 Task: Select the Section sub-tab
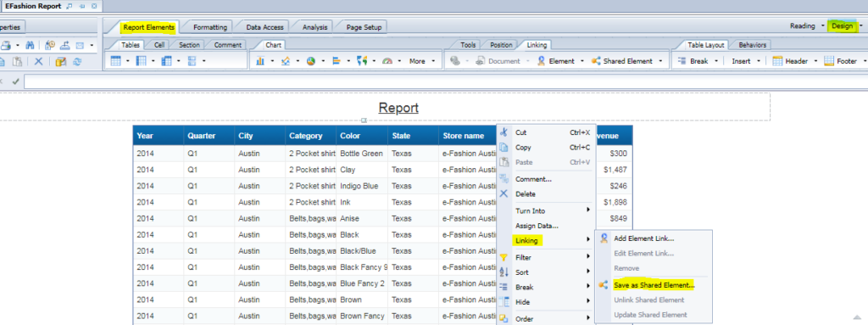[x=189, y=45]
